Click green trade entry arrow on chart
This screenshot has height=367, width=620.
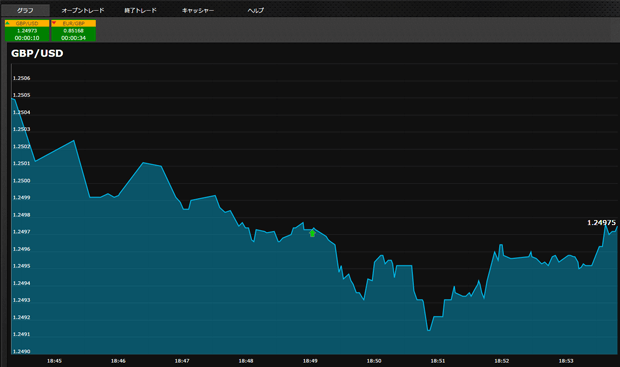click(x=312, y=233)
